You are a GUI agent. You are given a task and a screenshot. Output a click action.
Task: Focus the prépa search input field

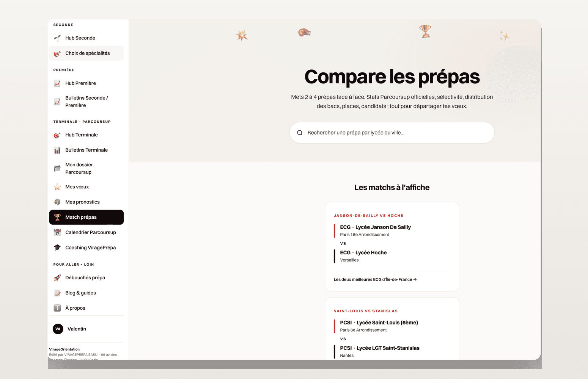(392, 133)
